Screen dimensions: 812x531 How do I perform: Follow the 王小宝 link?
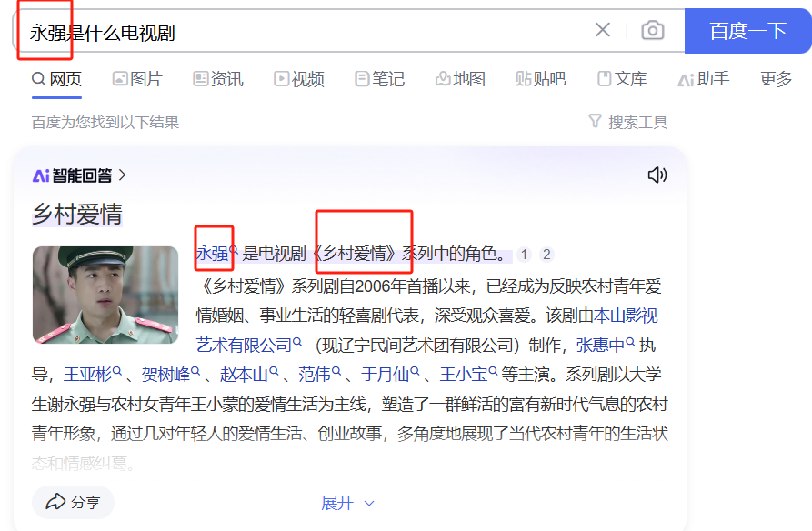click(468, 374)
